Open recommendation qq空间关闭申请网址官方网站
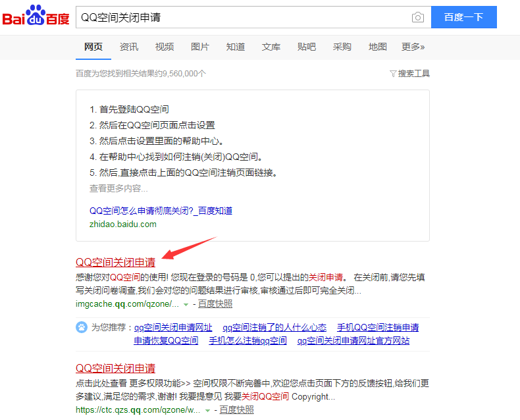This screenshot has height=420, width=520. point(353,340)
